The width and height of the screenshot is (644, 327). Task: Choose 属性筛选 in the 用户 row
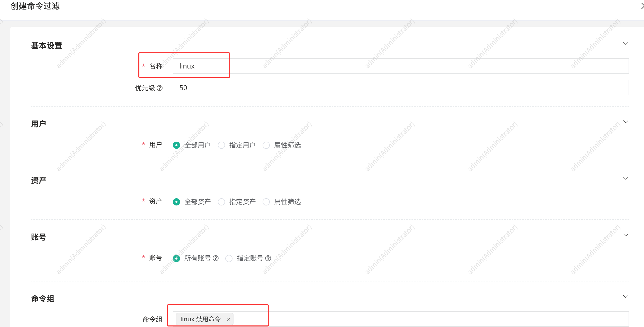click(x=266, y=145)
